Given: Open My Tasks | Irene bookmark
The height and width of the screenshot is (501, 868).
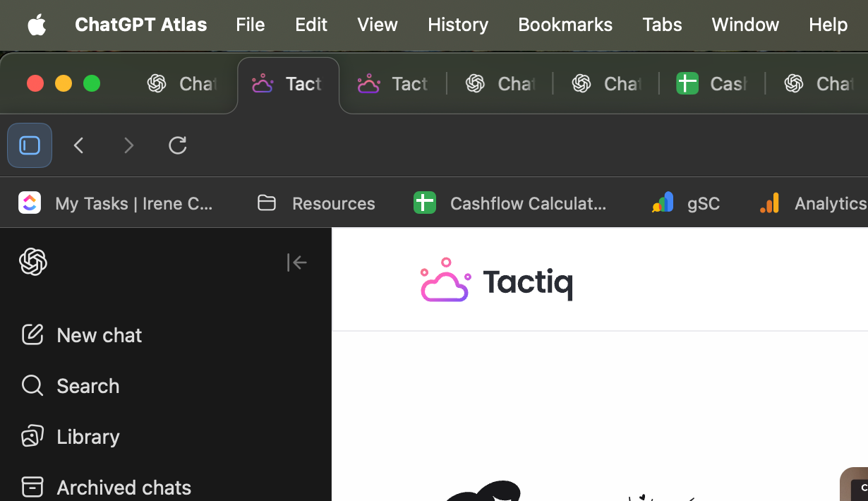Looking at the screenshot, I should [x=116, y=203].
